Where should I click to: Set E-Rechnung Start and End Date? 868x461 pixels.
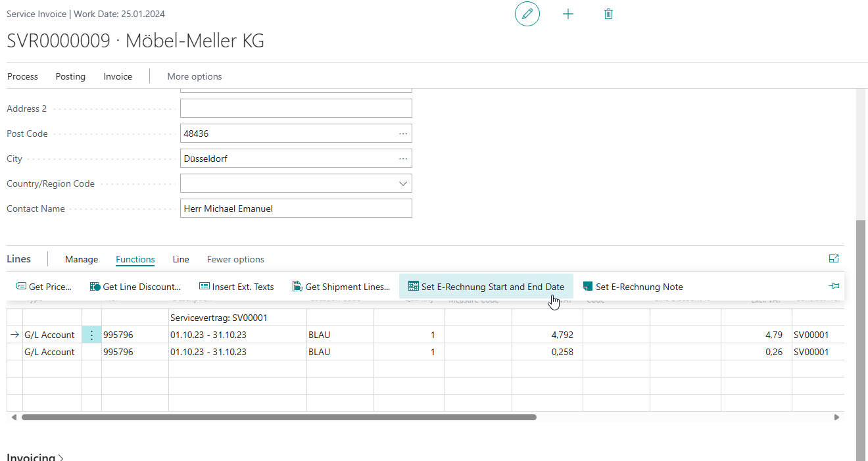click(486, 287)
